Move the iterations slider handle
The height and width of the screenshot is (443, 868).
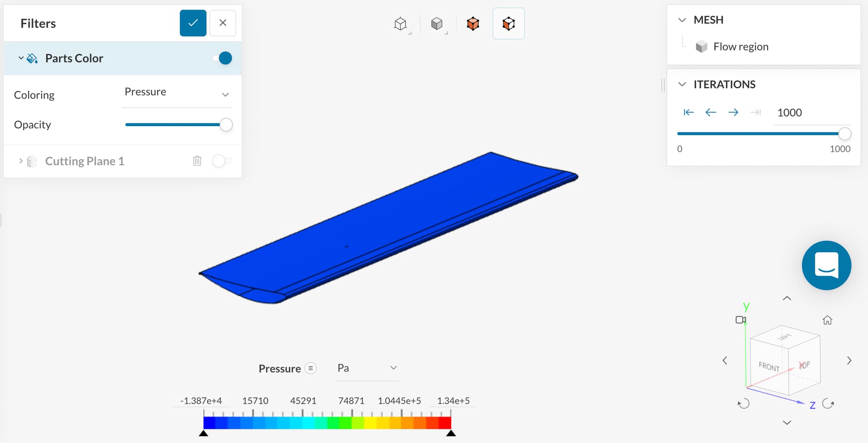[x=844, y=134]
